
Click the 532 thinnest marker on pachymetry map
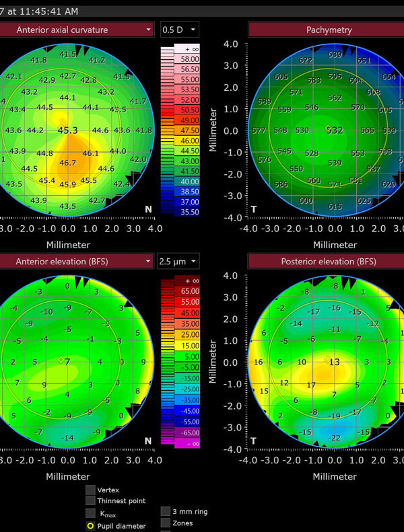tap(334, 130)
